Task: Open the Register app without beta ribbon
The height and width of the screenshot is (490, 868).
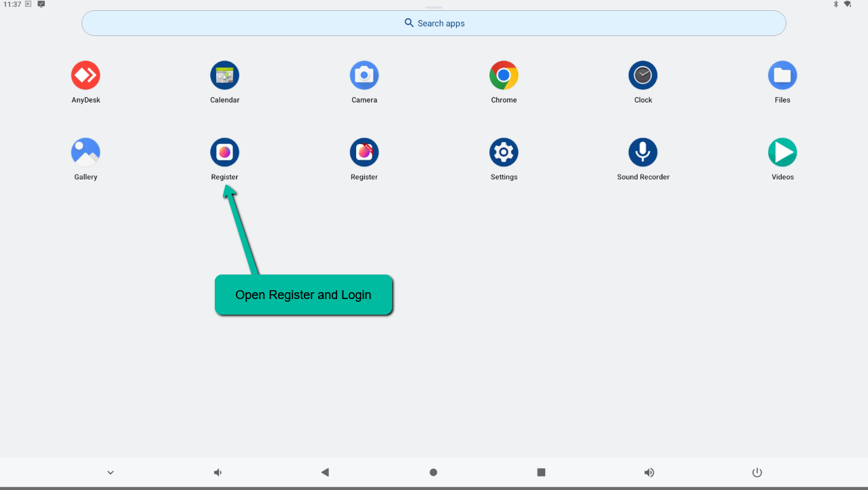Action: (x=224, y=152)
